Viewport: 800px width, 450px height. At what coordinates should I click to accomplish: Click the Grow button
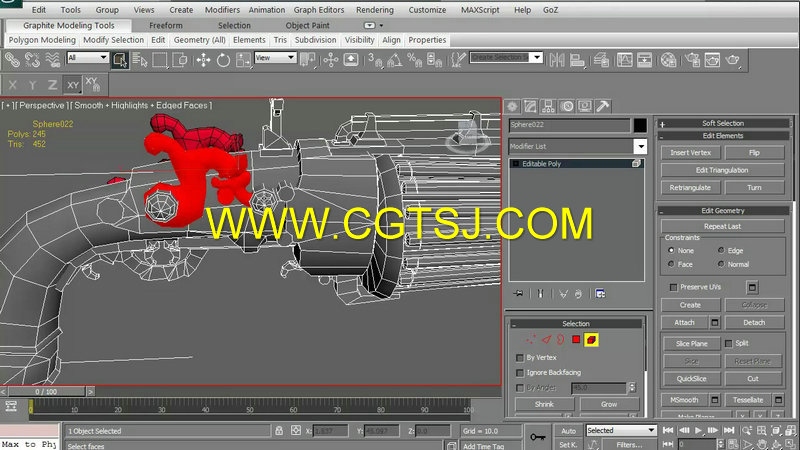609,404
